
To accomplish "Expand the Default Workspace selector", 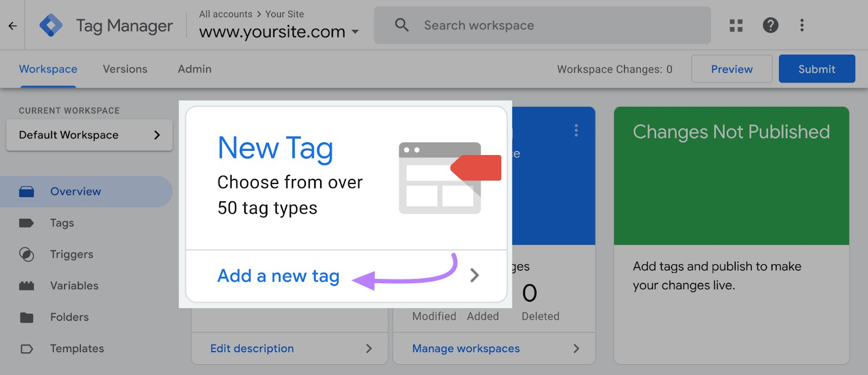I will (x=90, y=135).
